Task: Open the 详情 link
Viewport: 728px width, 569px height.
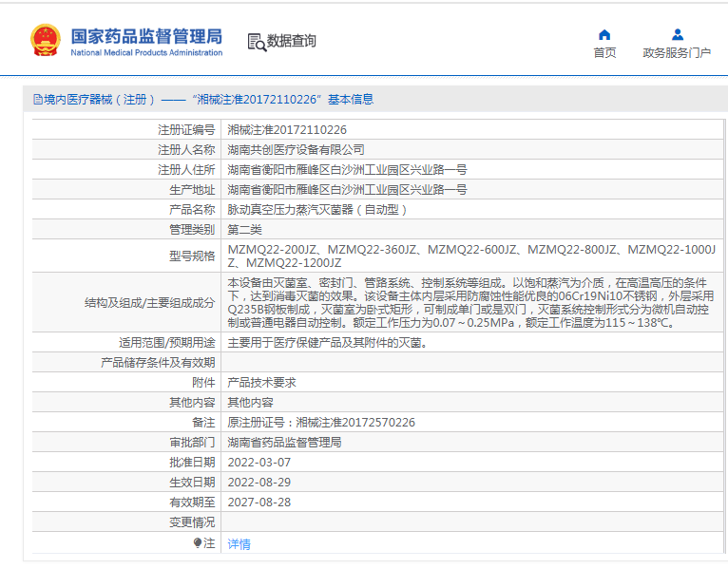Action: click(239, 543)
